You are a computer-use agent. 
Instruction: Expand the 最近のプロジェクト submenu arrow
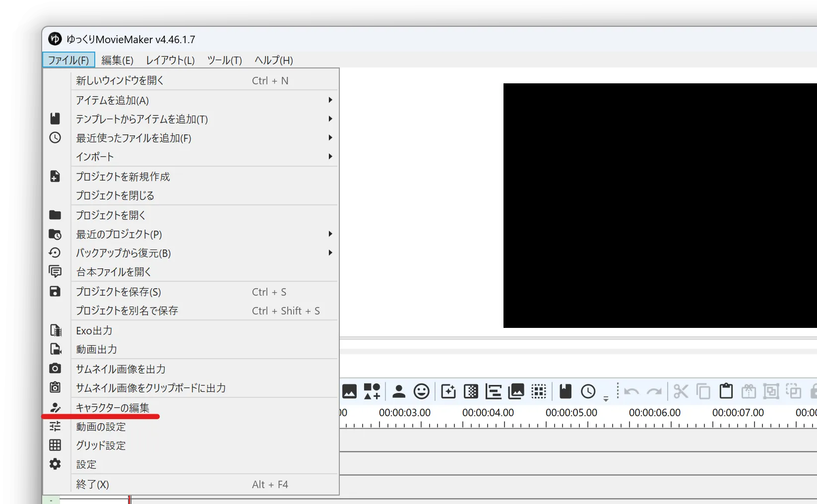[330, 234]
